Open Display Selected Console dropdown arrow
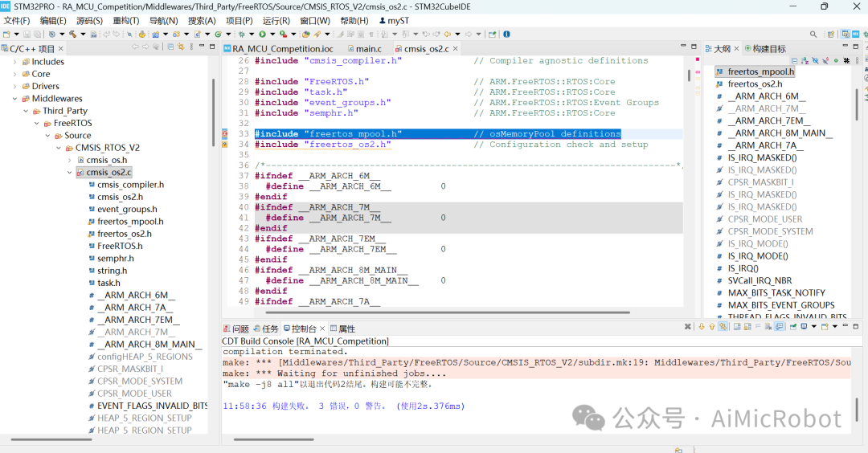 813,326
